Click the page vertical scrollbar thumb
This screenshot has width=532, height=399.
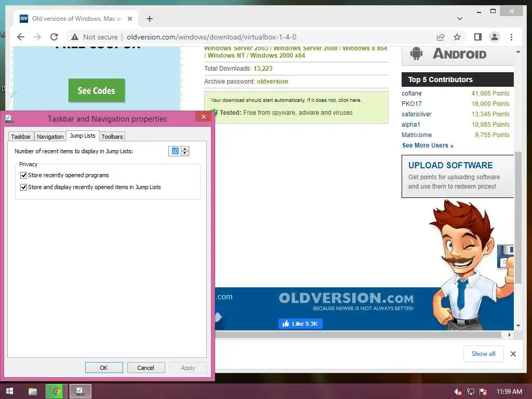pyautogui.click(x=518, y=217)
